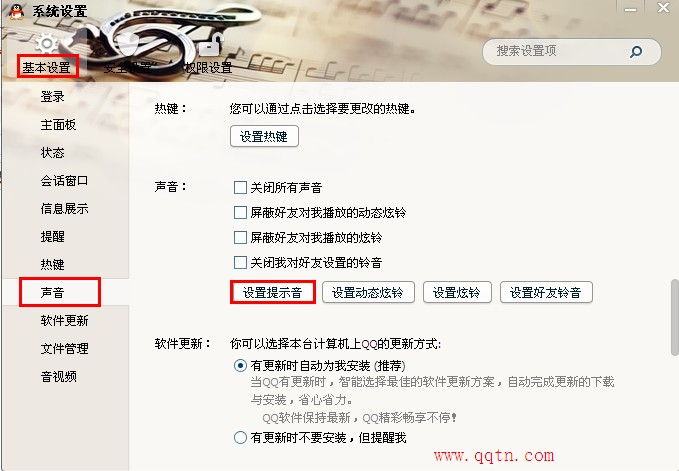Switch to 基本设置 tab
Image resolution: width=679 pixels, height=471 pixels.
47,68
